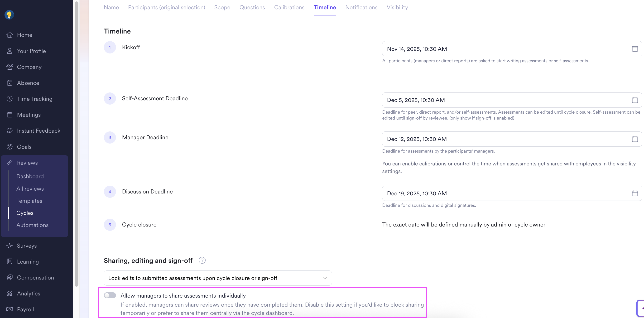Open calendar picker for Kickoff date
This screenshot has width=644, height=318.
click(635, 49)
